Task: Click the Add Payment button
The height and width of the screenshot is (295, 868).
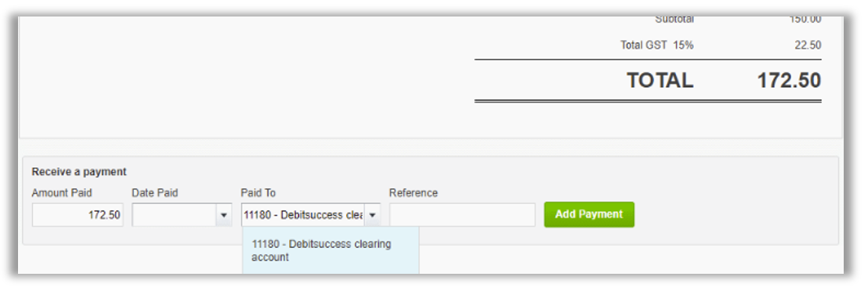Action: 589,215
